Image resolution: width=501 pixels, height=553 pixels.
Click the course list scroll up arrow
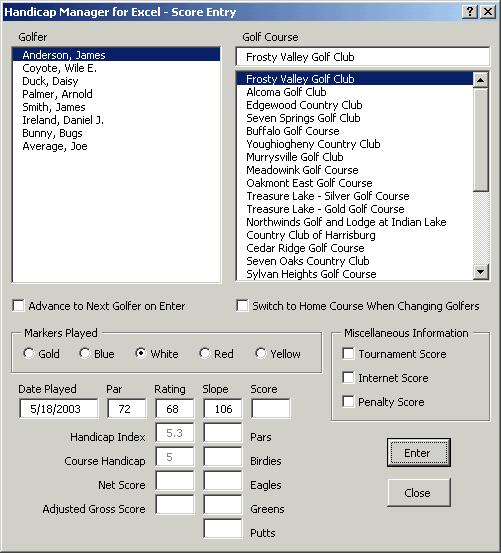[x=480, y=80]
